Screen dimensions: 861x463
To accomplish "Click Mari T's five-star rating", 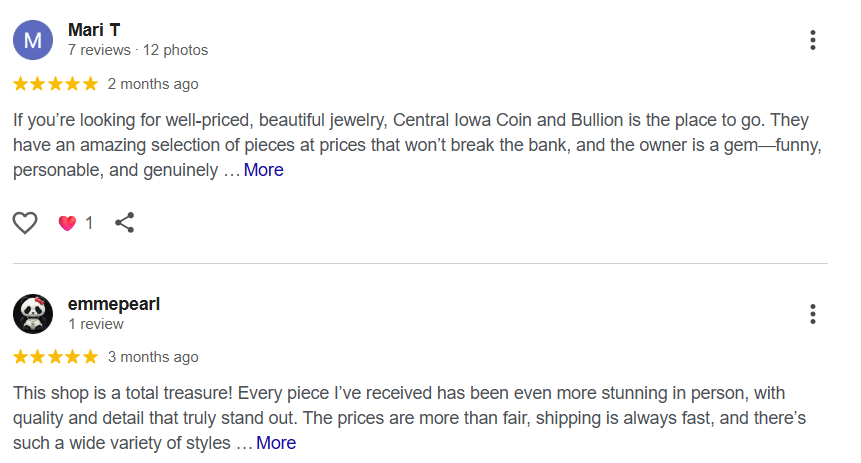I will tap(56, 83).
